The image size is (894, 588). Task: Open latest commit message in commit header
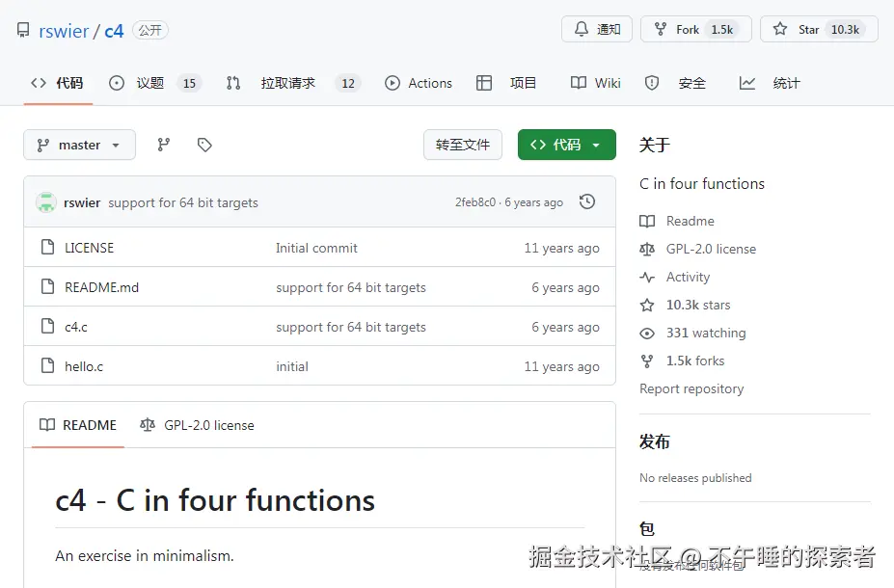pyautogui.click(x=183, y=202)
